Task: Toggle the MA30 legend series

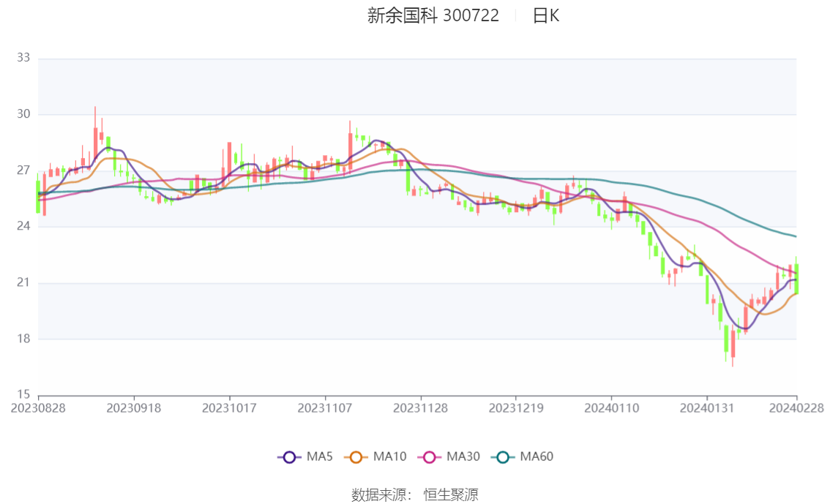Action: pyautogui.click(x=449, y=457)
